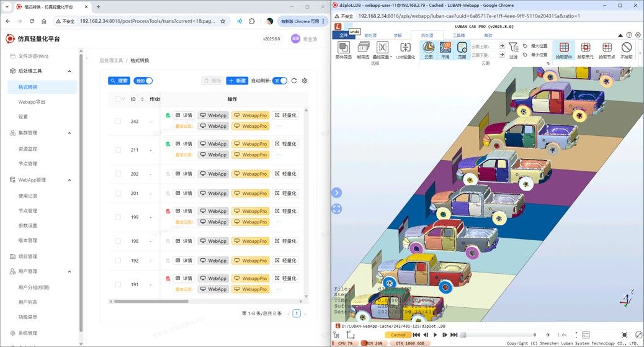Check the checkbox for row ID 242
644x347 pixels.
(119, 121)
